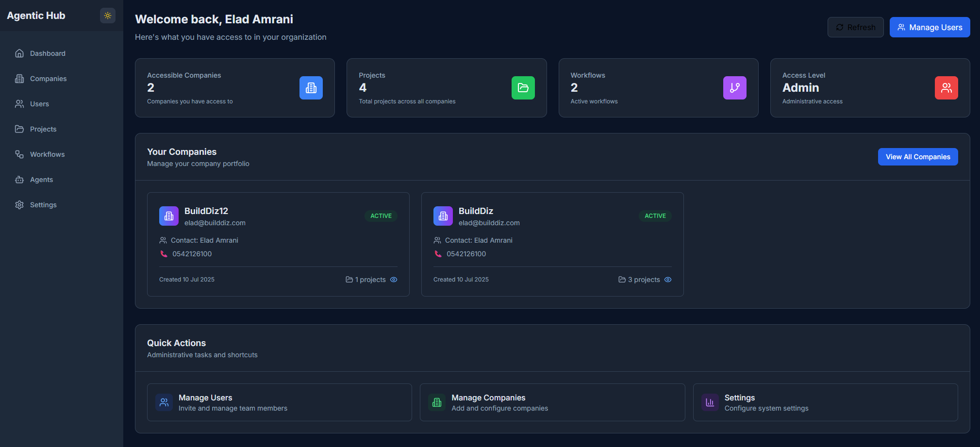Open Companies in the sidebar
The width and height of the screenshot is (980, 447).
pyautogui.click(x=48, y=79)
